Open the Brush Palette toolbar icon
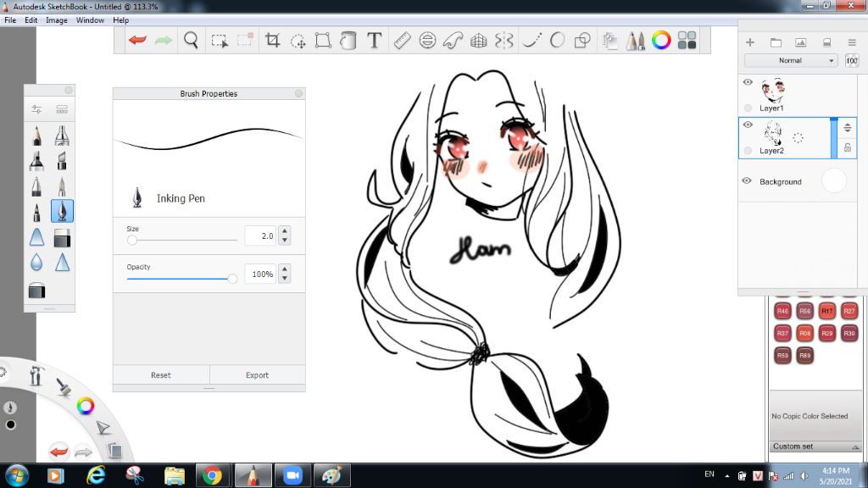The height and width of the screenshot is (488, 868). 636,41
